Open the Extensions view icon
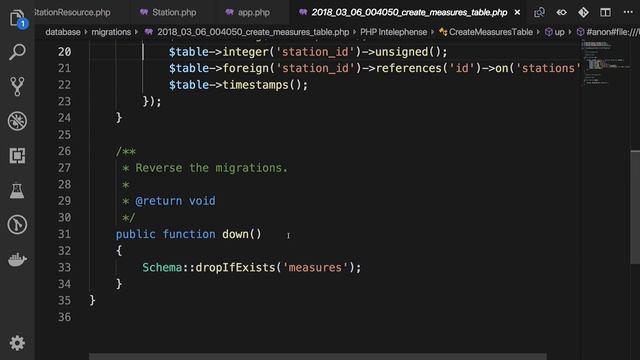 click(17, 156)
